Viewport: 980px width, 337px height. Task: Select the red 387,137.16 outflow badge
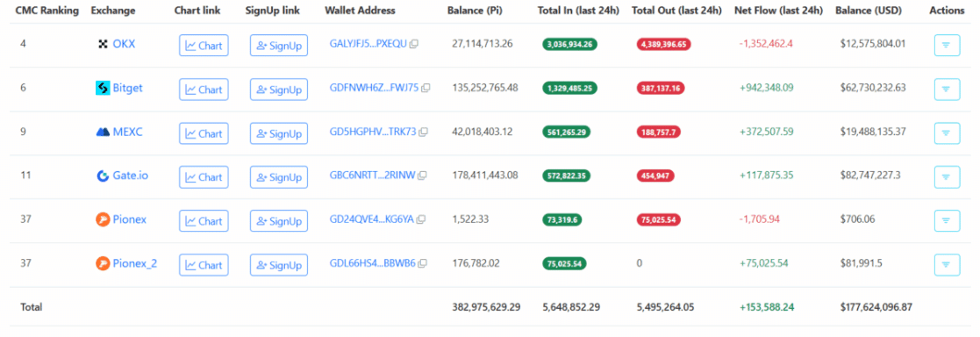click(660, 88)
